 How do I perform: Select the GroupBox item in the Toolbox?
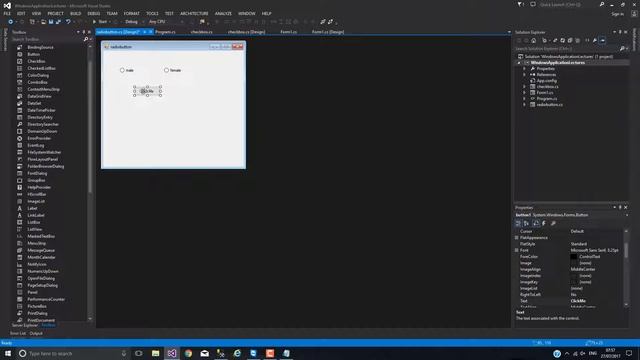36,180
